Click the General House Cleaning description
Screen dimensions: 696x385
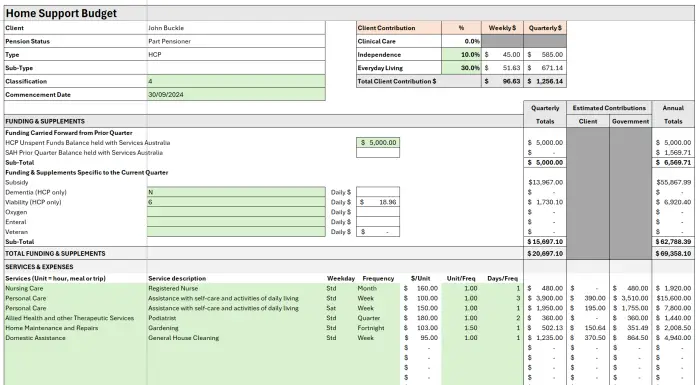(x=236, y=337)
